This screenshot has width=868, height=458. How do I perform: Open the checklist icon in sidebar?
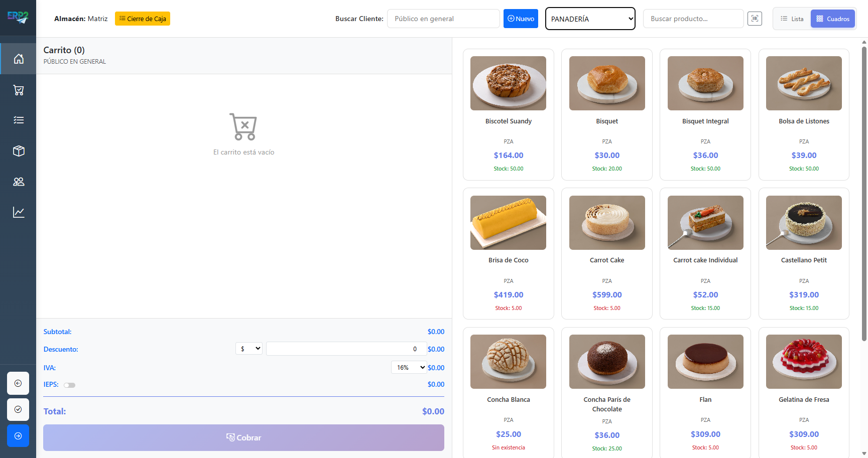pos(19,120)
